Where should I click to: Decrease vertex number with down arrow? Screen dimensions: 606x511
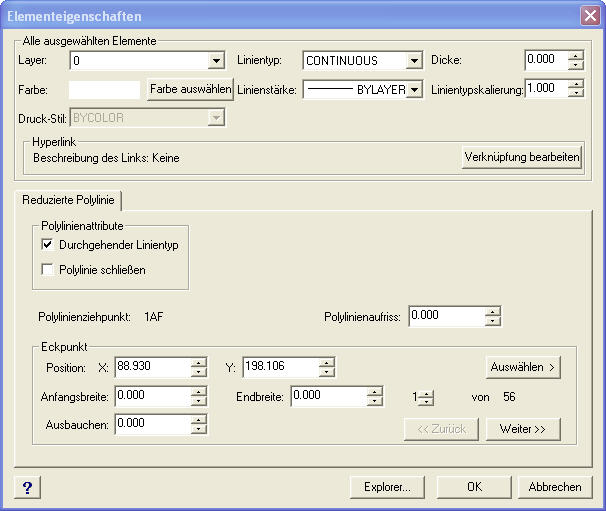pyautogui.click(x=426, y=401)
